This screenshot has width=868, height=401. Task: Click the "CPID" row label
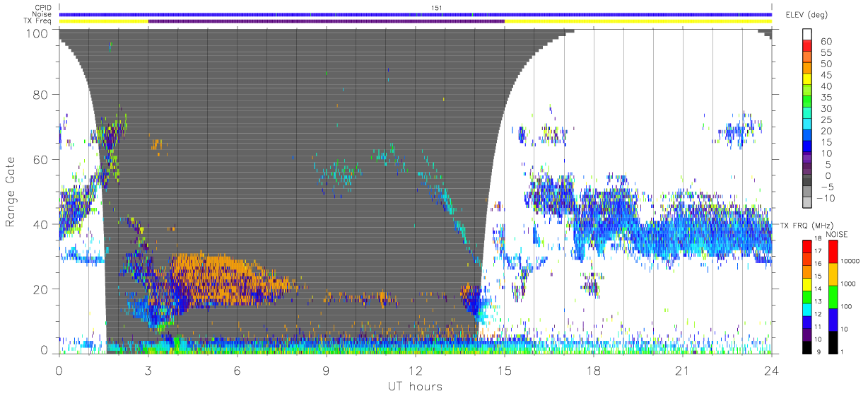click(x=43, y=8)
